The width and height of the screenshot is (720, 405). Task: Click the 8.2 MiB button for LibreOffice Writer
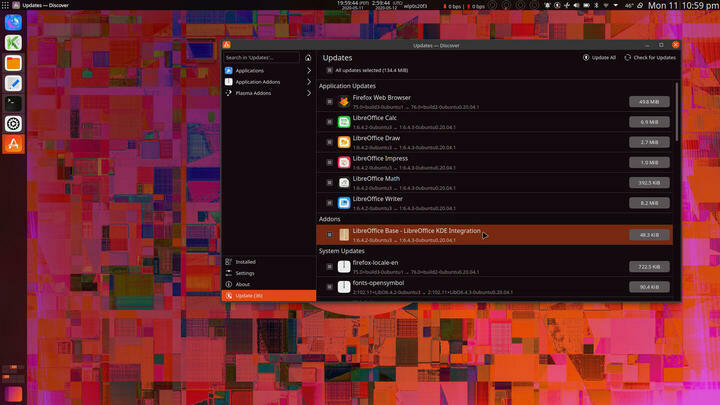coord(649,202)
